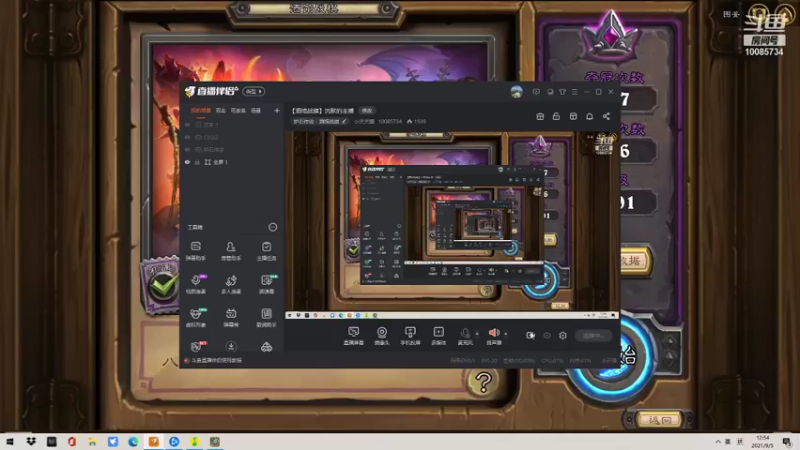
Task: Select the first scene tab
Action: click(201, 111)
